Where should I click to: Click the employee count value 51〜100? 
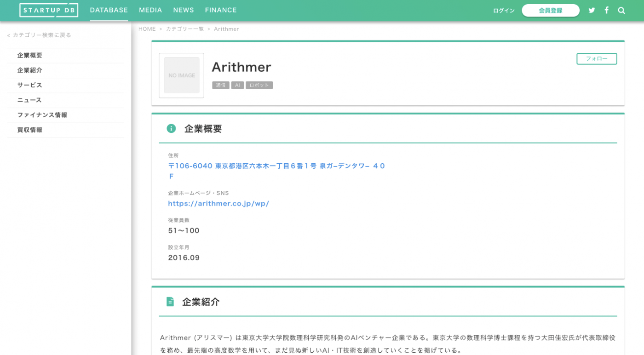pos(184,230)
